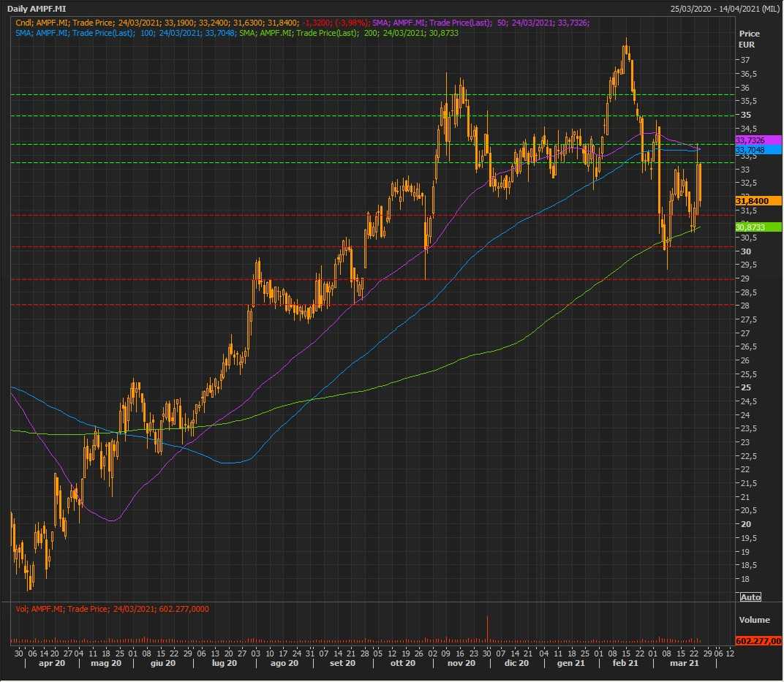
Task: Click the Volume axis label
Action: point(754,620)
